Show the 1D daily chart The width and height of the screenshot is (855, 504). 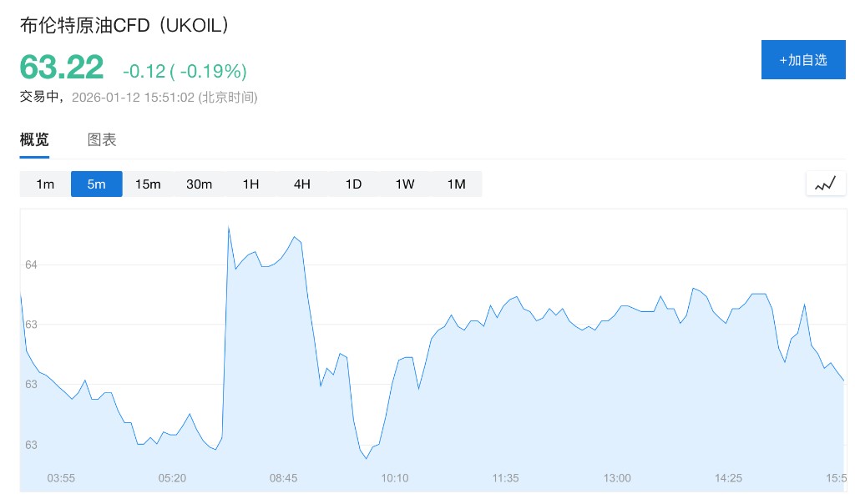tap(353, 184)
